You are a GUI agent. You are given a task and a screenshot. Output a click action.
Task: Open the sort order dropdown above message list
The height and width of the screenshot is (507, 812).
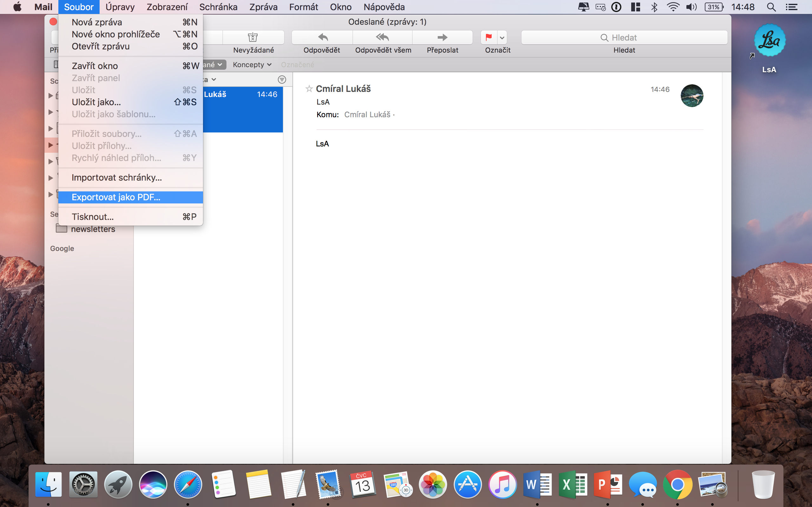[x=213, y=80]
